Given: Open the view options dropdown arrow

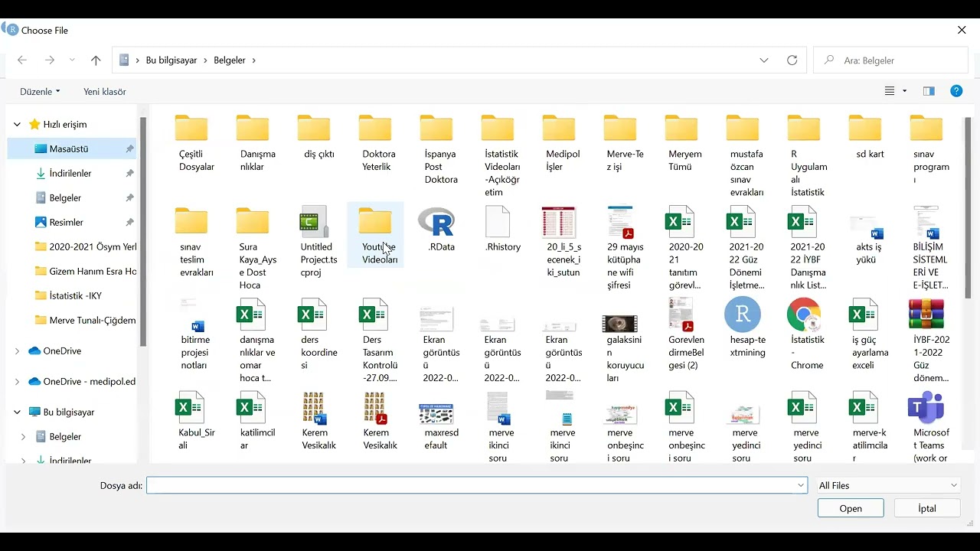Looking at the screenshot, I should point(904,91).
